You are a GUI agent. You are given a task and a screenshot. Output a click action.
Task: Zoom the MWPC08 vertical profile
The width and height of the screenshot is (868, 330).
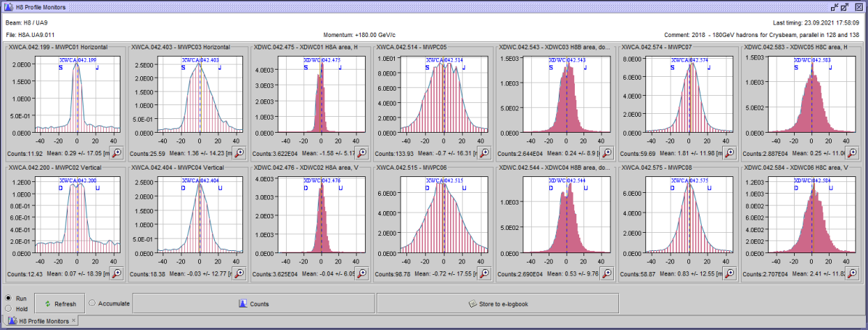click(729, 273)
